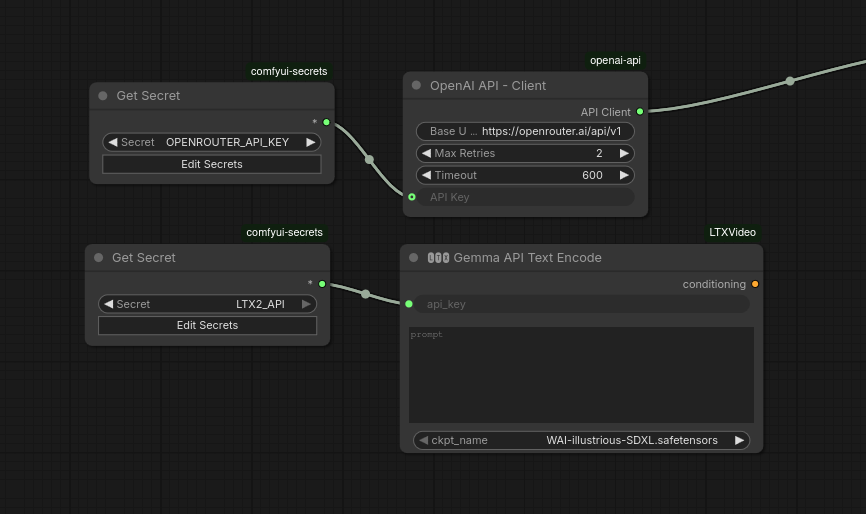866x514 pixels.
Task: Click the comfyui-secrets badge above the OPENROUTER node
Action: [x=289, y=71]
